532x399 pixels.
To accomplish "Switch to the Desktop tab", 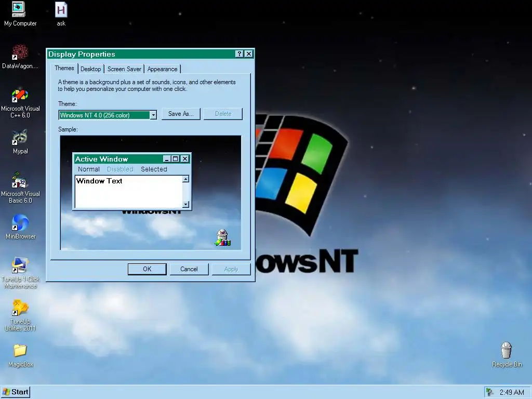I will pyautogui.click(x=90, y=69).
